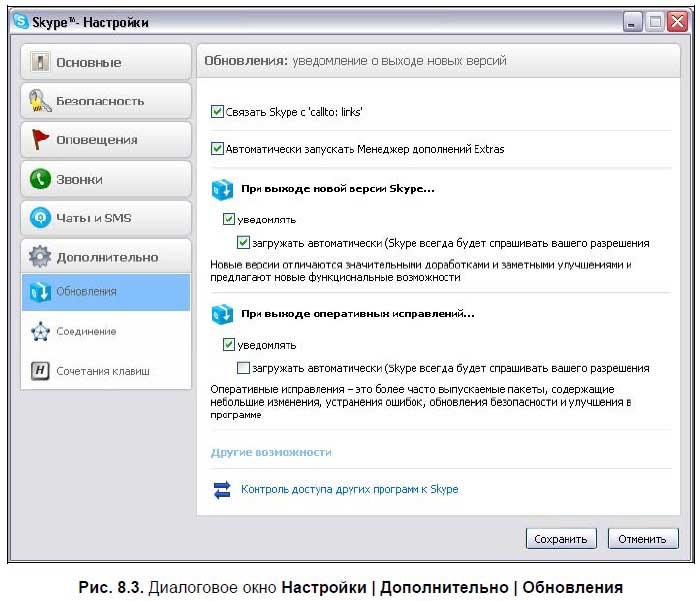Open Контроль доступа других программ к Skype
Screen dimensions: 700x601
[x=349, y=490]
